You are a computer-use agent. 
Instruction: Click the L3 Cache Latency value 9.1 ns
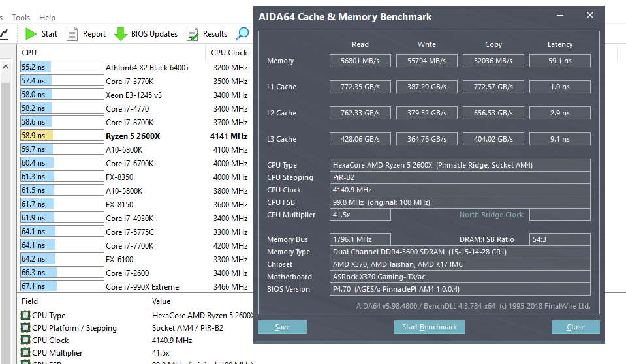(x=559, y=139)
